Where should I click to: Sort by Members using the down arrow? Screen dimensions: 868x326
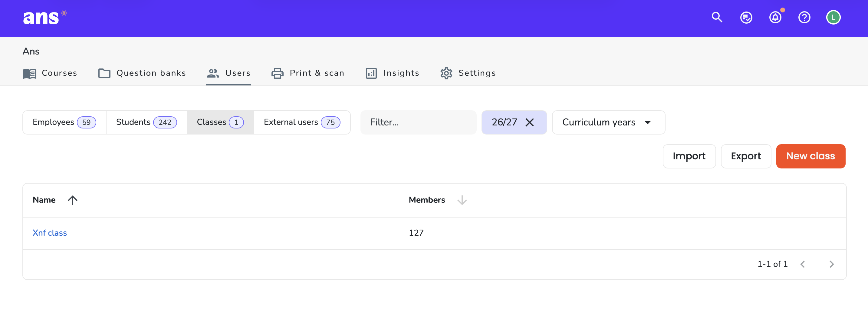(x=462, y=200)
